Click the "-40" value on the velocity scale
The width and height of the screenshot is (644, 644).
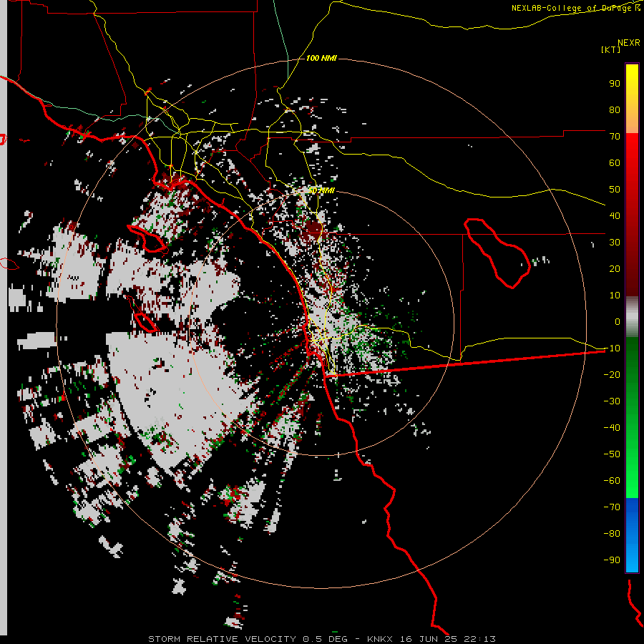(x=612, y=428)
